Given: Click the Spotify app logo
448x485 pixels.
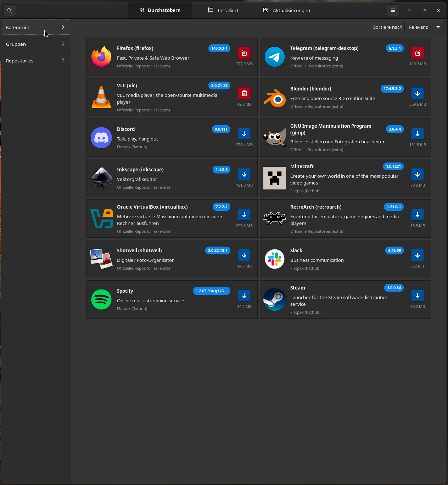Looking at the screenshot, I should pyautogui.click(x=101, y=299).
